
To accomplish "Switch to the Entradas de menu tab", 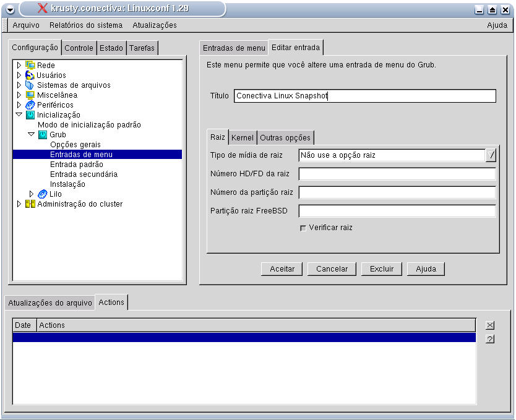I will 234,48.
